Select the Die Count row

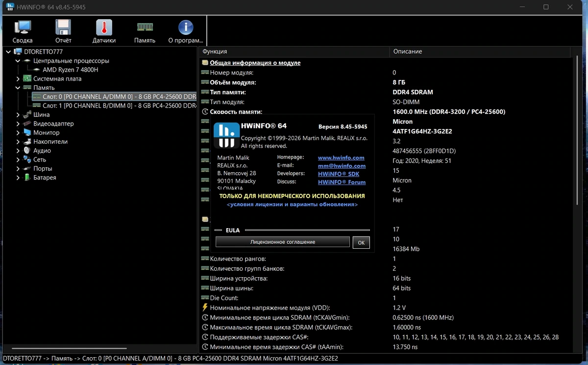[x=386, y=298]
